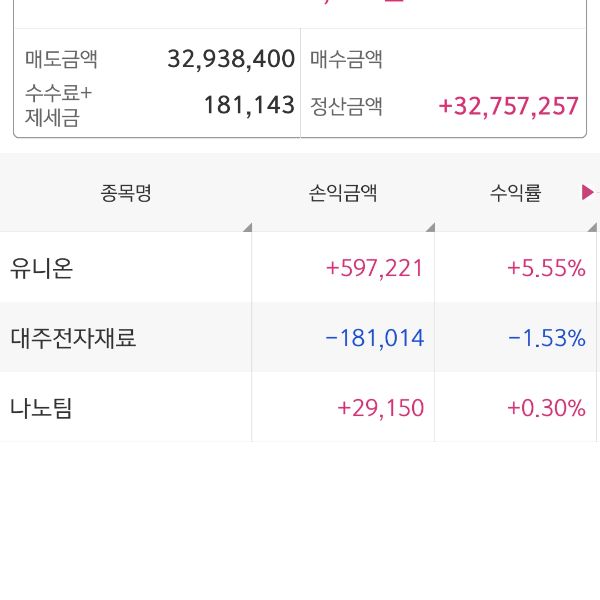Viewport: 600px width, 600px height.
Task: Select the −1.53% return rate
Action: (x=546, y=338)
